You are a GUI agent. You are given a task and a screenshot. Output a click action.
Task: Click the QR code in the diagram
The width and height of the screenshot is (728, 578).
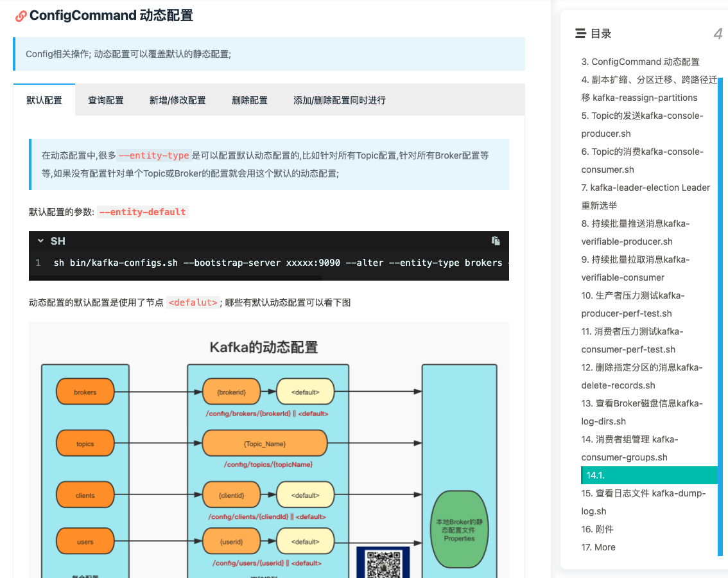point(383,563)
